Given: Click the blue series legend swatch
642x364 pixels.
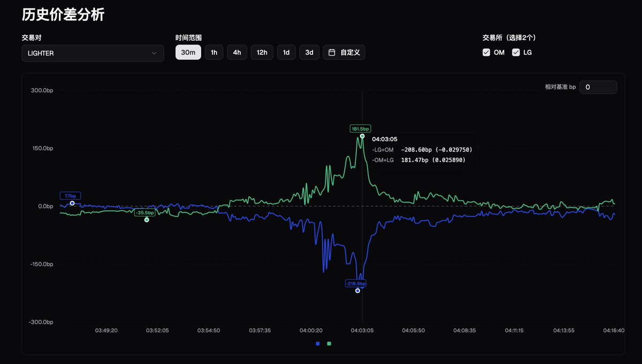Looking at the screenshot, I should click(318, 343).
